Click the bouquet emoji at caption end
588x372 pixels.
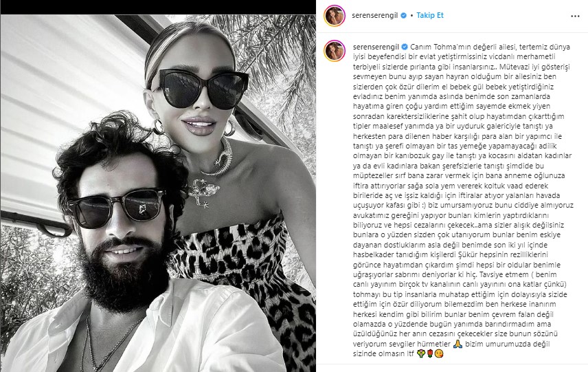tap(421, 353)
